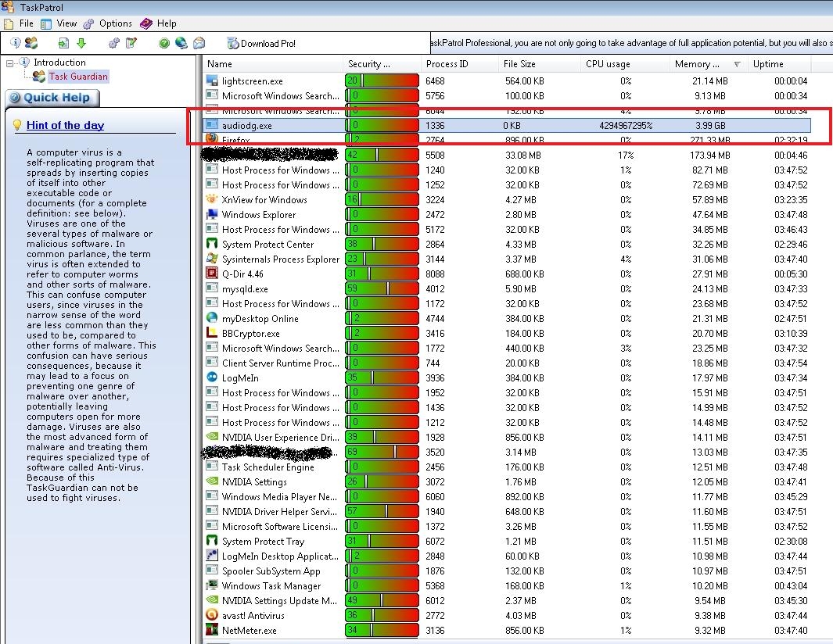
Task: Click the green arrow document toolbar icon
Action: [x=63, y=43]
